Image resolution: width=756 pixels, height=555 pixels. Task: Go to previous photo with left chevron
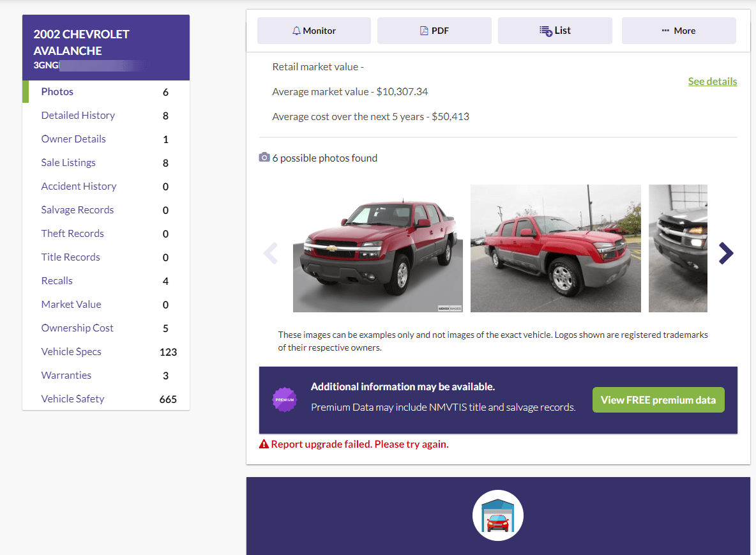[271, 253]
